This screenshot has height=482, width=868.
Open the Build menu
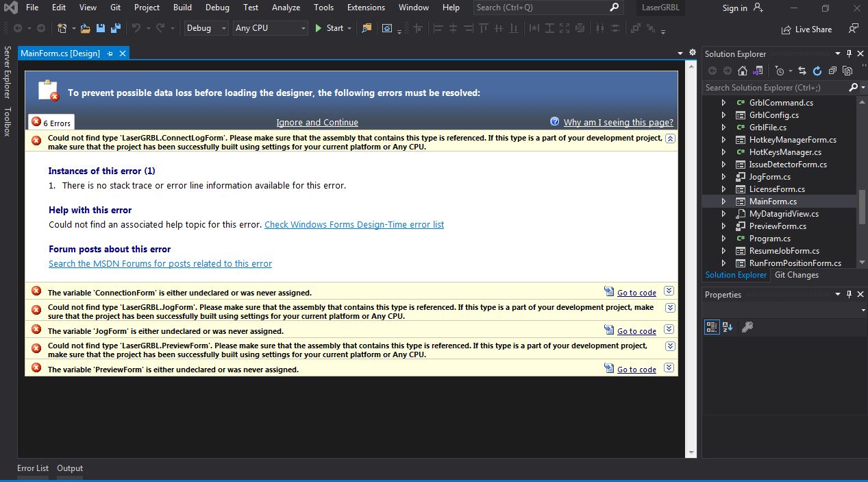182,8
